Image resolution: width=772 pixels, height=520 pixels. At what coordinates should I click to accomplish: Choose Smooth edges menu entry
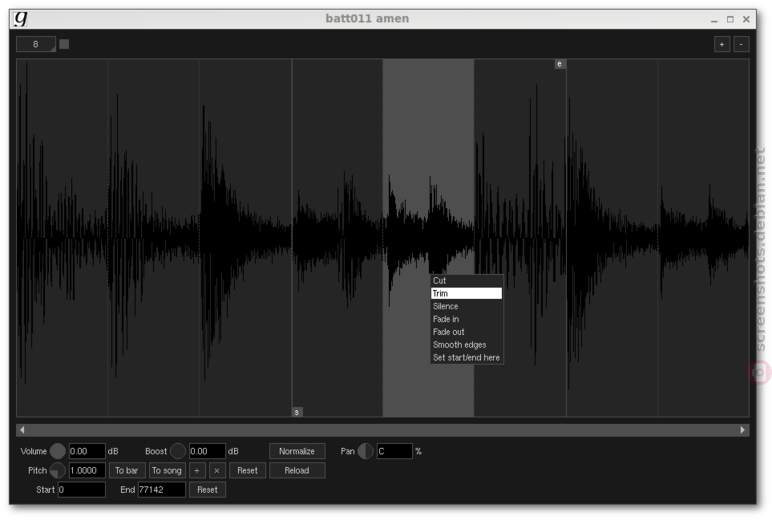466,345
